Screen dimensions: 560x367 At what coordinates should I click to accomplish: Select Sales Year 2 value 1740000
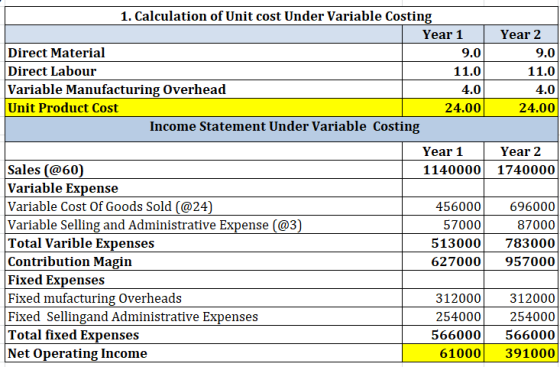(x=521, y=170)
